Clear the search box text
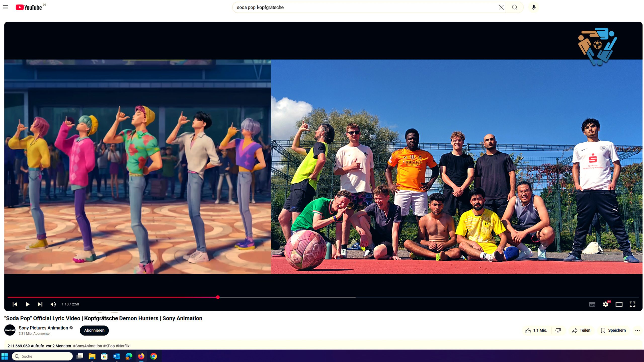Screen dimensions: 644x362 pos(501,7)
